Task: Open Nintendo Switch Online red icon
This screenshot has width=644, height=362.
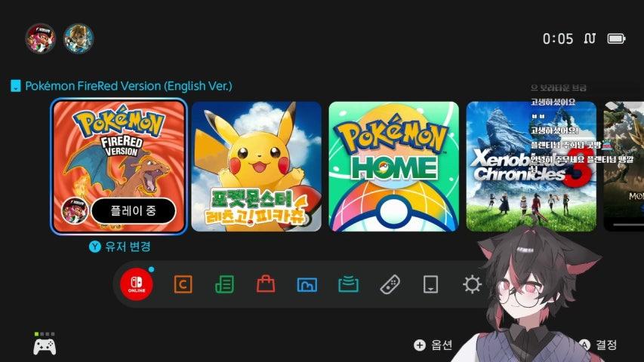Action: point(137,284)
